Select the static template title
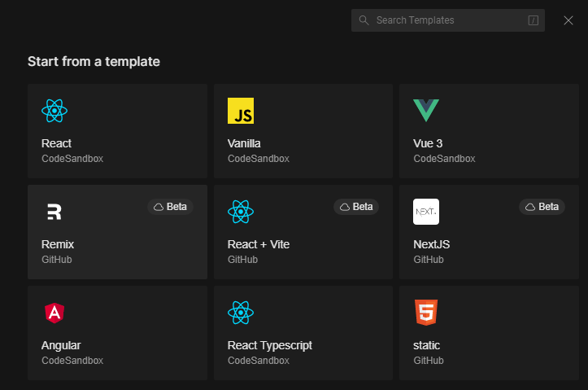Viewport: 588px width, 390px height. point(426,345)
